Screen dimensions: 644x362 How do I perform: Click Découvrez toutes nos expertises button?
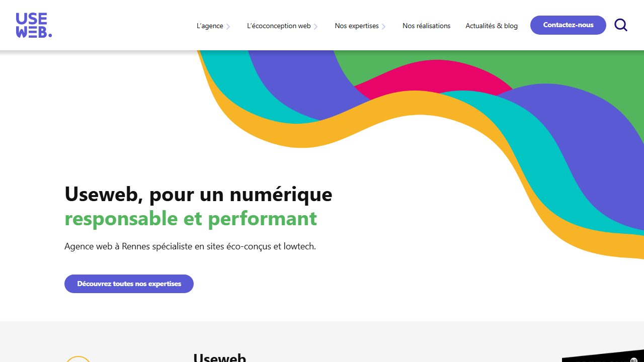[129, 284]
